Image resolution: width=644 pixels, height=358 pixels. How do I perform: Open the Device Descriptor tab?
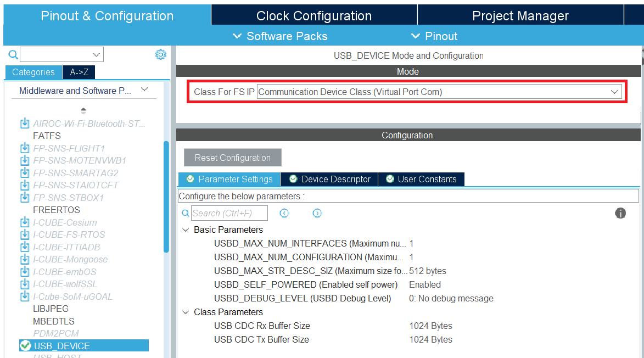tap(329, 179)
